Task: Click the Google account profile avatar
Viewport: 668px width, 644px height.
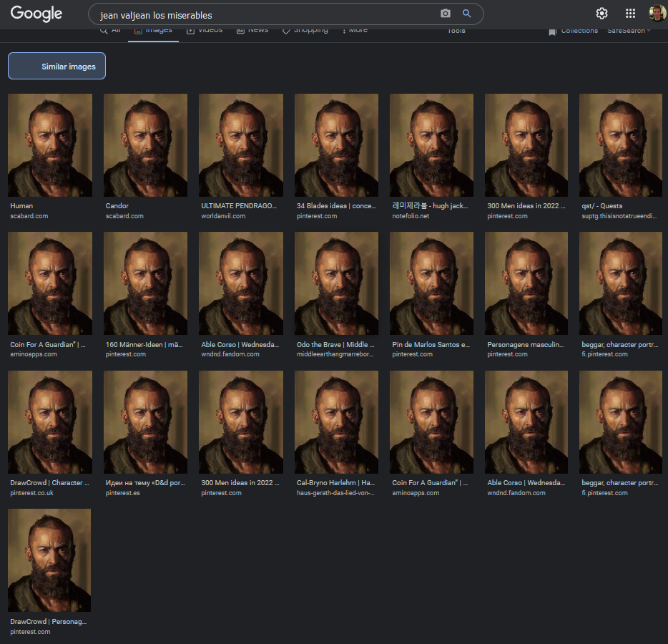Action: point(657,14)
